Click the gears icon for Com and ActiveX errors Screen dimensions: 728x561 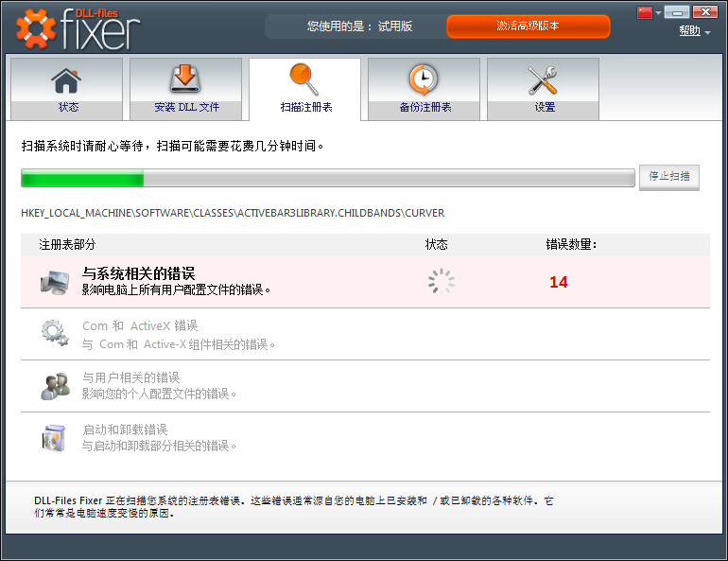(x=55, y=333)
